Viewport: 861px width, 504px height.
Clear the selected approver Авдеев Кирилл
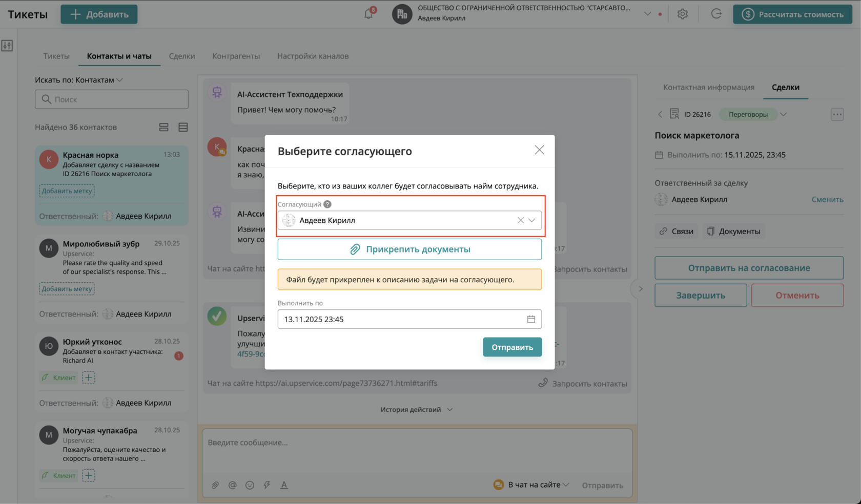point(520,220)
